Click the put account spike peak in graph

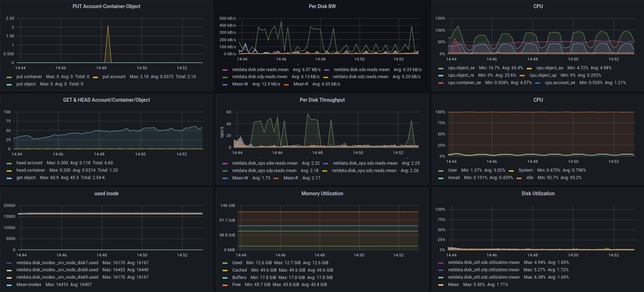108,26
